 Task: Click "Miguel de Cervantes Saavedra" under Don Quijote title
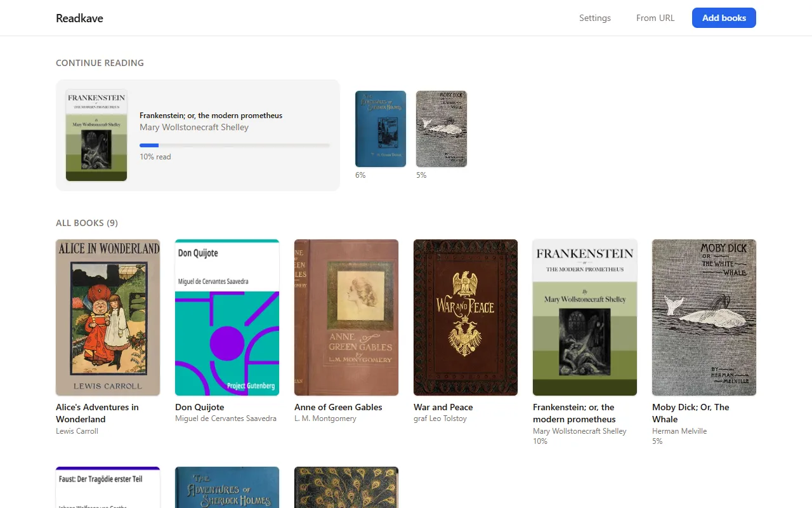pos(226,419)
